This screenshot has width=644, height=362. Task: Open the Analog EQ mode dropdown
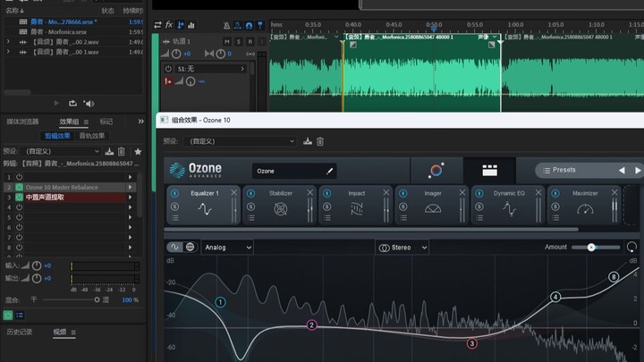[x=227, y=248]
